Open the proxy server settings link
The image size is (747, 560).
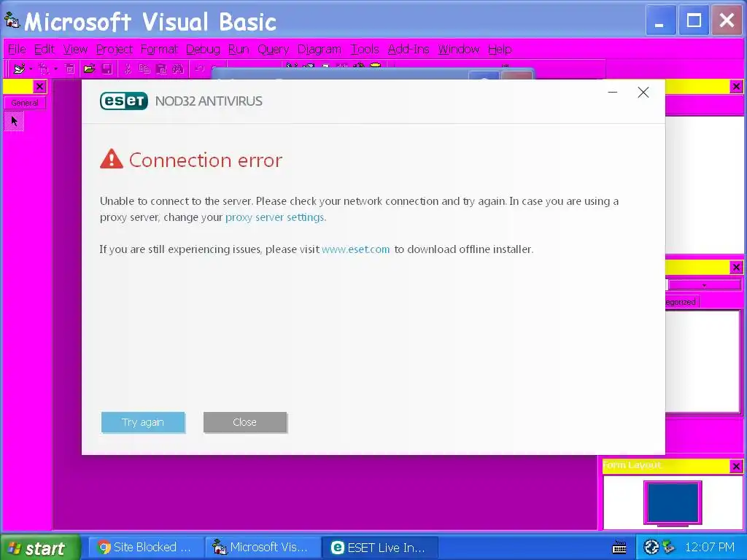(275, 217)
